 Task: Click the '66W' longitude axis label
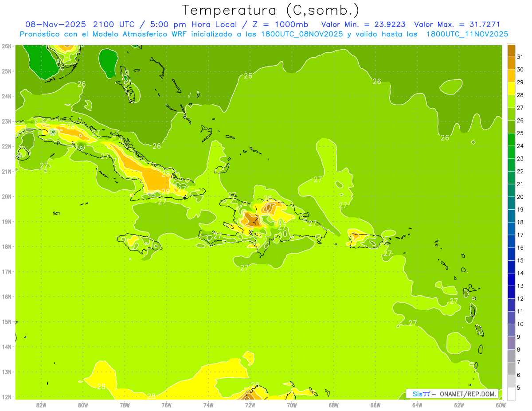coord(376,405)
